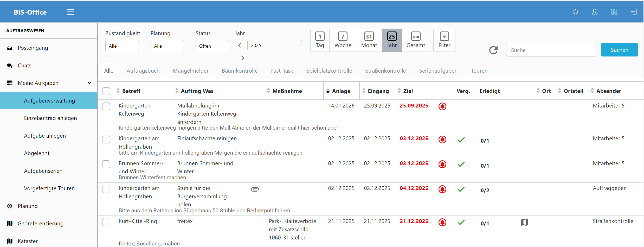The height and width of the screenshot is (247, 644).
Task: Switch to Woche week view
Action: 343,40
